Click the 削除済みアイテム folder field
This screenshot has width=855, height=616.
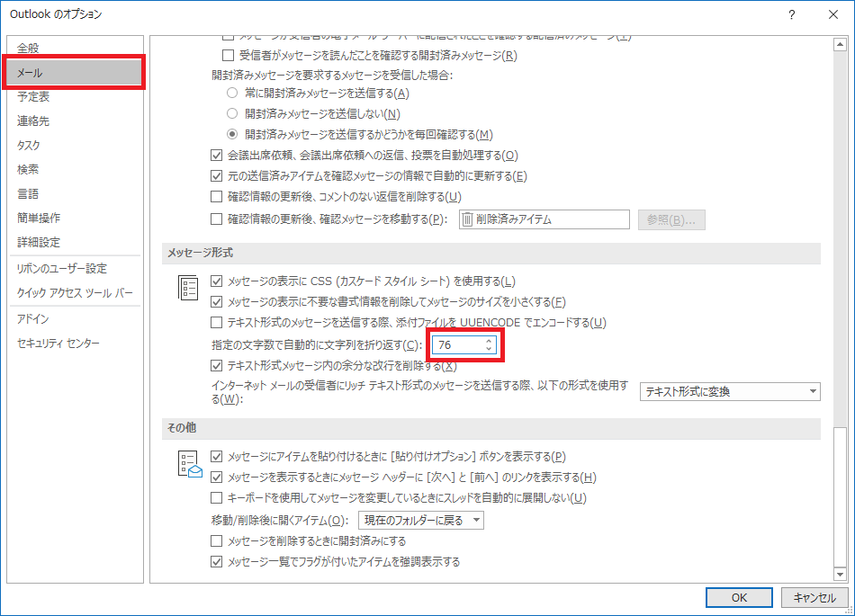(544, 219)
